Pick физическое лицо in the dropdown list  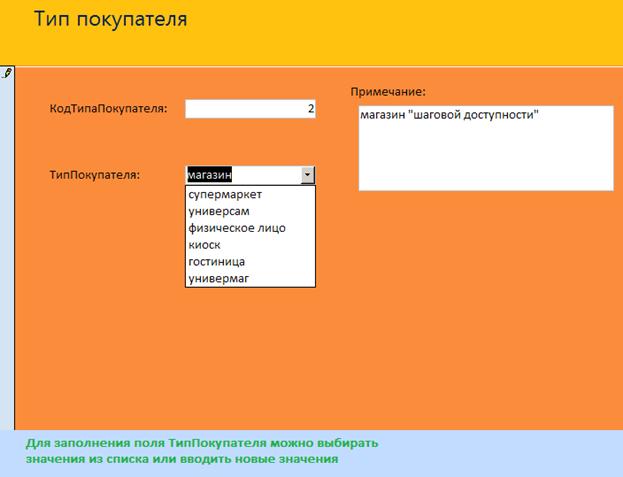coord(250,228)
